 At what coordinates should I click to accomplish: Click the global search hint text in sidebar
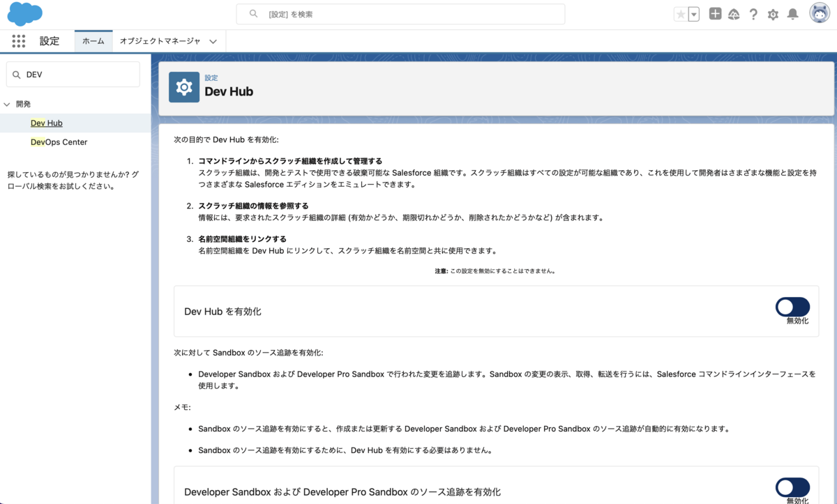73,181
